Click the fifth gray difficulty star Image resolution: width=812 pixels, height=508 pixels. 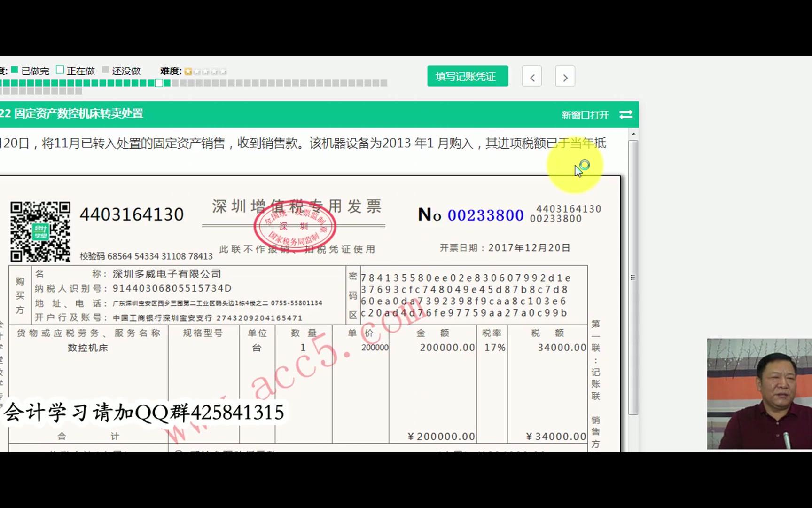point(222,71)
